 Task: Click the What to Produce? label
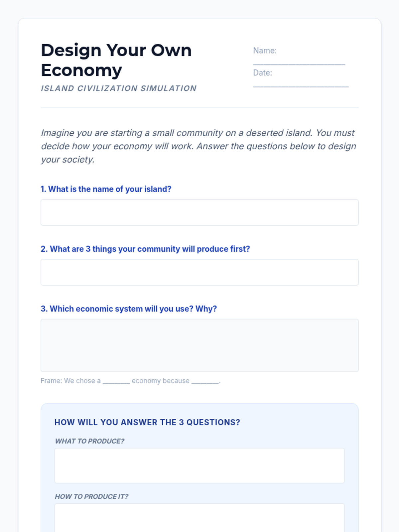(89, 441)
